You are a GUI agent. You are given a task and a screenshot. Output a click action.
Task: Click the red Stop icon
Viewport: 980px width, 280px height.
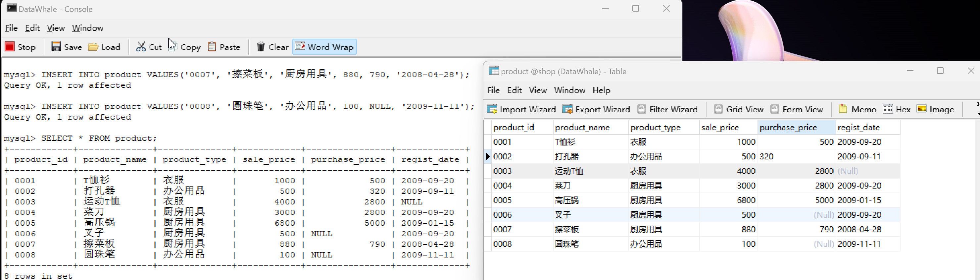10,47
